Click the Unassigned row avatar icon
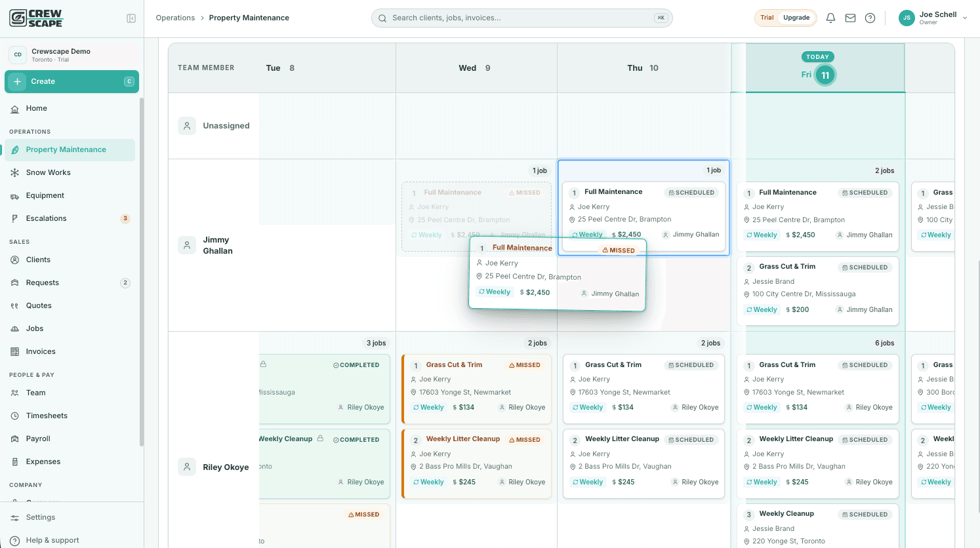The width and height of the screenshot is (980, 548). 187,126
